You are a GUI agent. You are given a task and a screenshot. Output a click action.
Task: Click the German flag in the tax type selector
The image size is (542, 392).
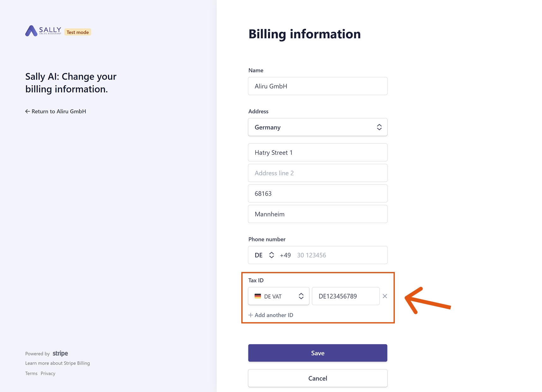258,296
